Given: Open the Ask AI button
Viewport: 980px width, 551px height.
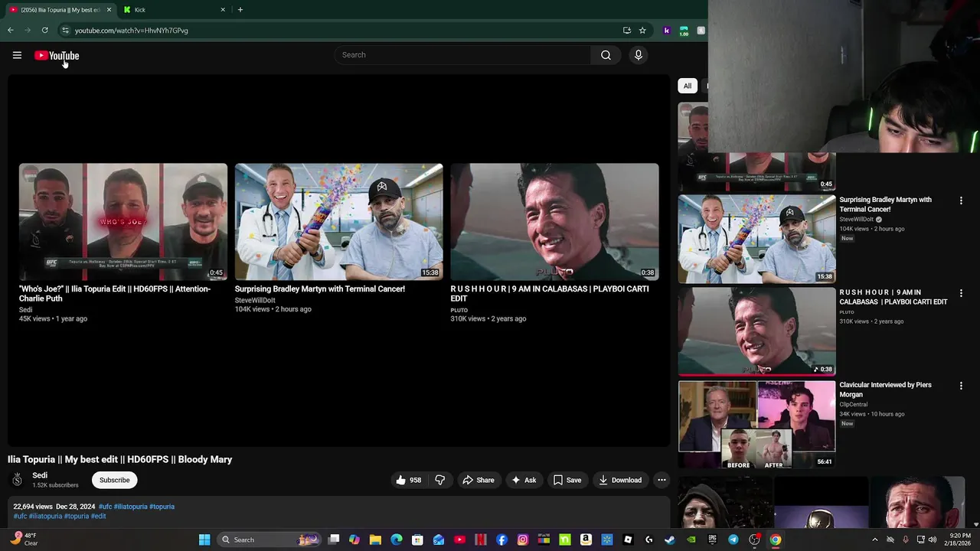Looking at the screenshot, I should tap(524, 480).
